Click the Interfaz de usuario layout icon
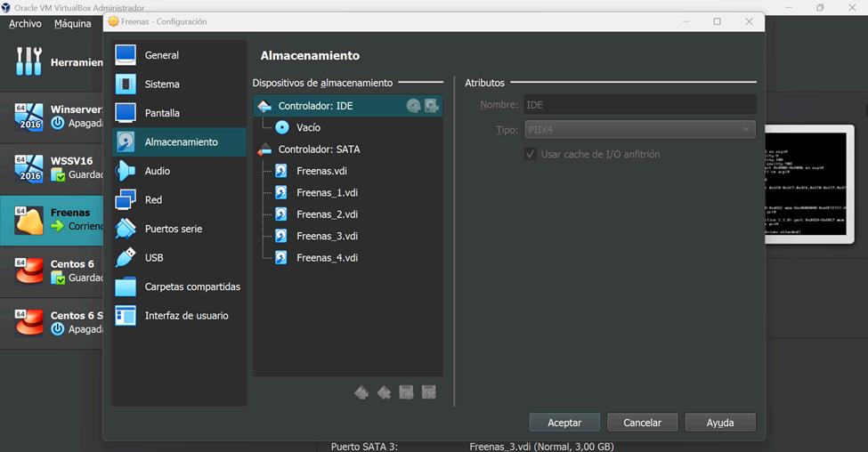The width and height of the screenshot is (868, 452). coord(126,315)
